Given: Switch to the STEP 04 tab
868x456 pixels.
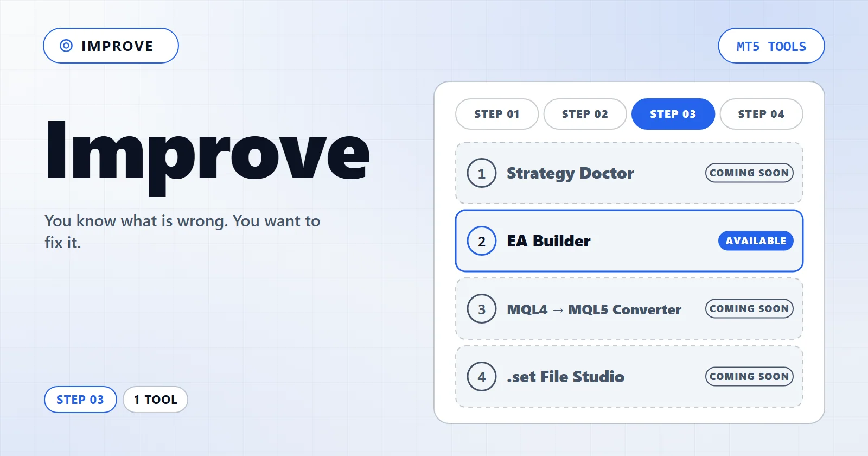Looking at the screenshot, I should [x=761, y=114].
